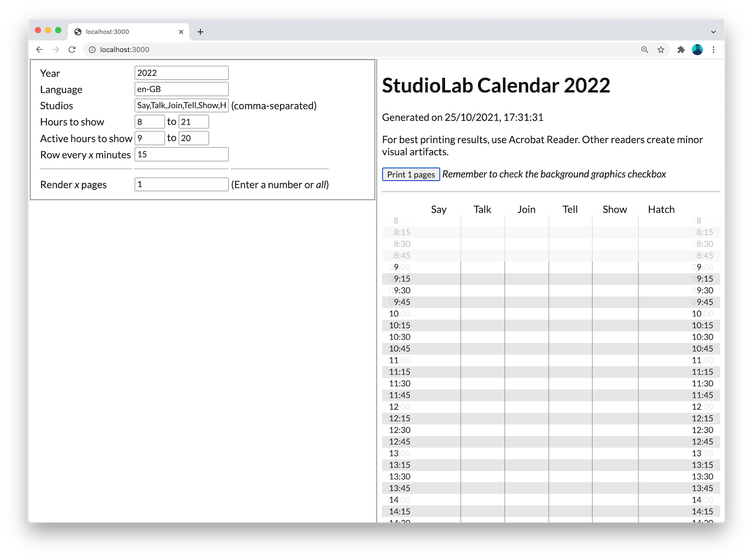Click the Show column header
Image resolution: width=753 pixels, height=560 pixels.
point(615,209)
